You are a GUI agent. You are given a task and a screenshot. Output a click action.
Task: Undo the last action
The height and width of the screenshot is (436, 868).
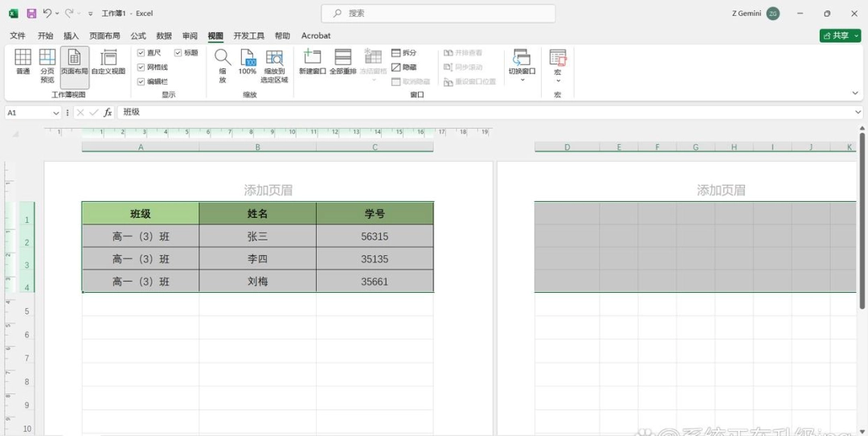point(47,14)
